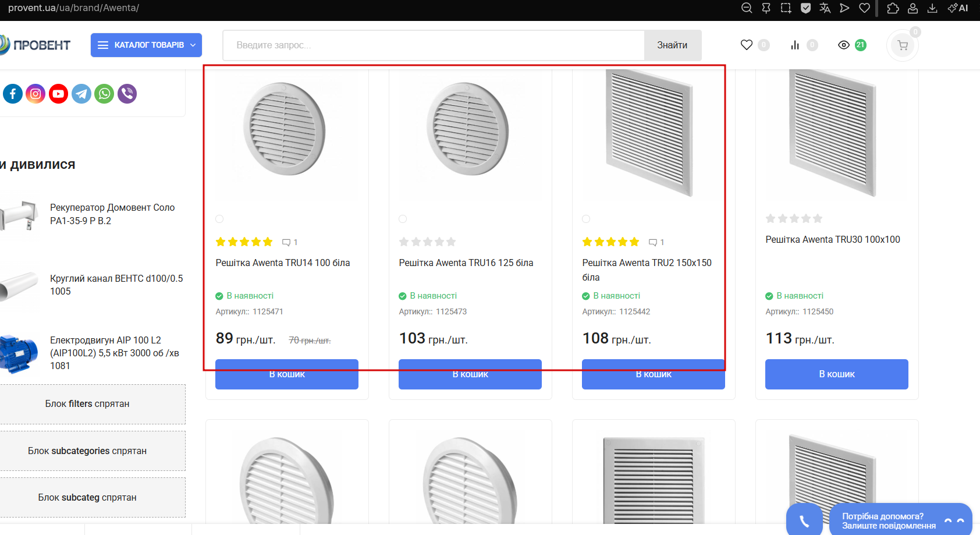The width and height of the screenshot is (980, 535).
Task: Click the search query input field
Action: click(x=434, y=45)
